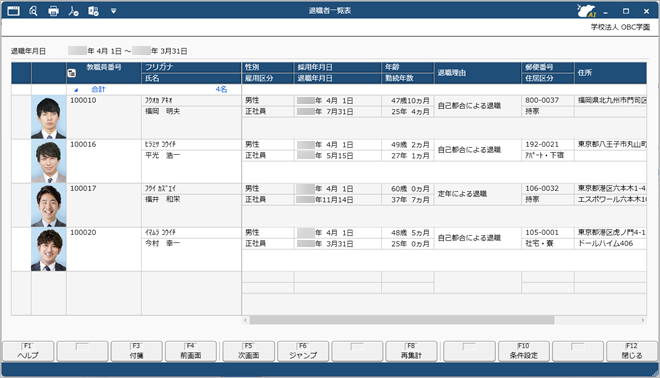Click the 採用年月日 column header
The height and width of the screenshot is (378, 660).
click(x=338, y=67)
